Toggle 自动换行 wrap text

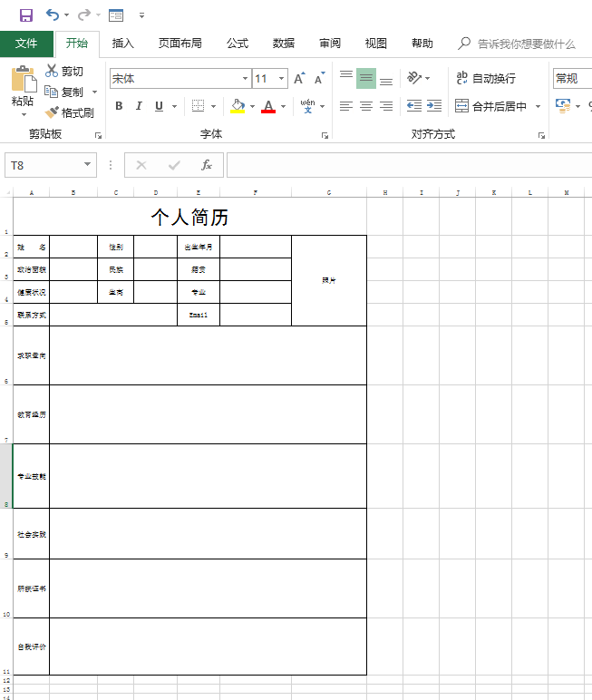486,78
